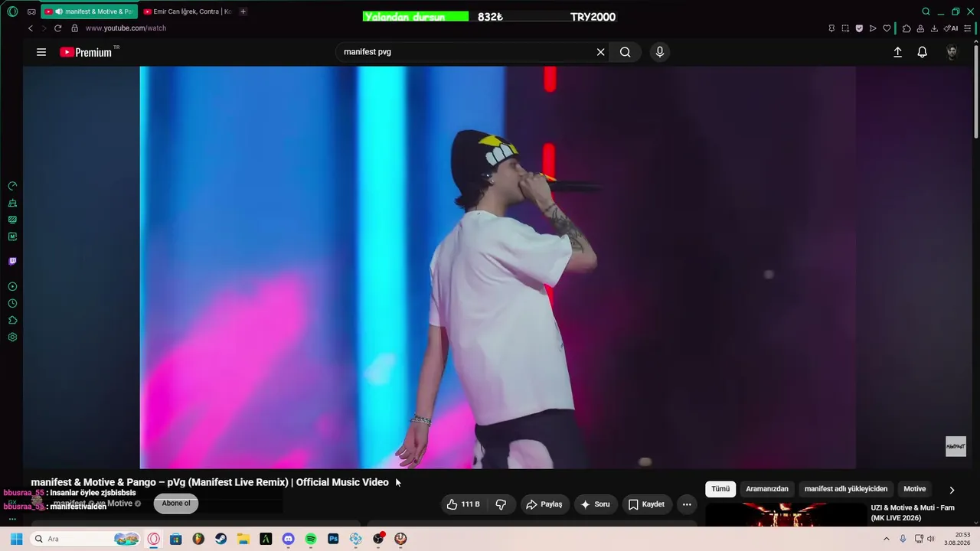The width and height of the screenshot is (980, 551).
Task: Toggle the ad blocker shield
Action: click(859, 28)
